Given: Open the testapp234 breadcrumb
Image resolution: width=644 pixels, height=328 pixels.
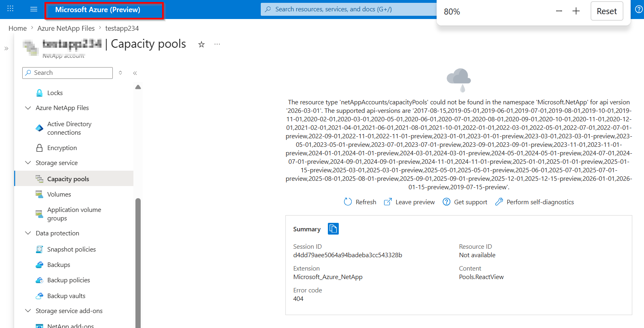Looking at the screenshot, I should tap(122, 28).
